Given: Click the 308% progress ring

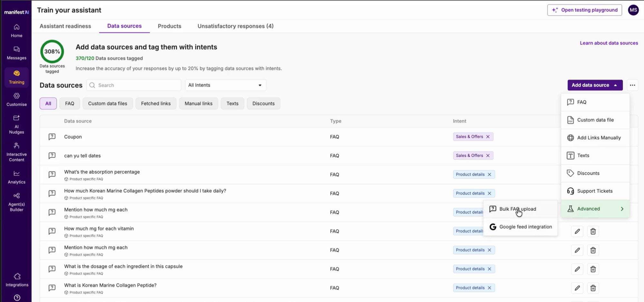Looking at the screenshot, I should 52,51.
